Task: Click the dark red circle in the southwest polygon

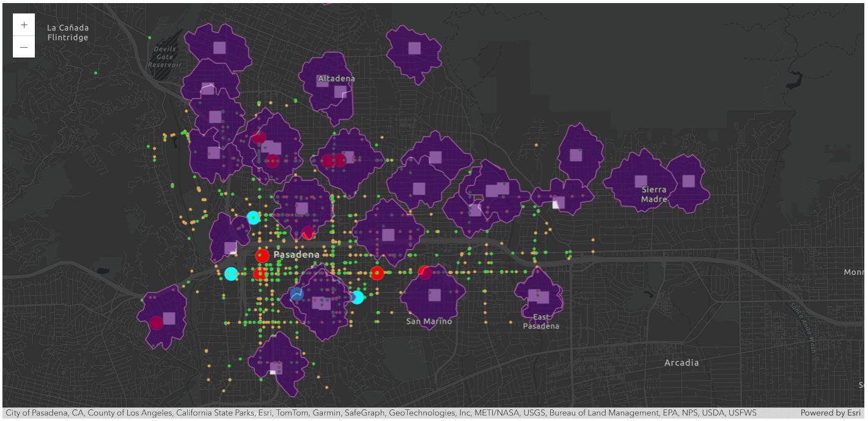Action: tap(156, 322)
